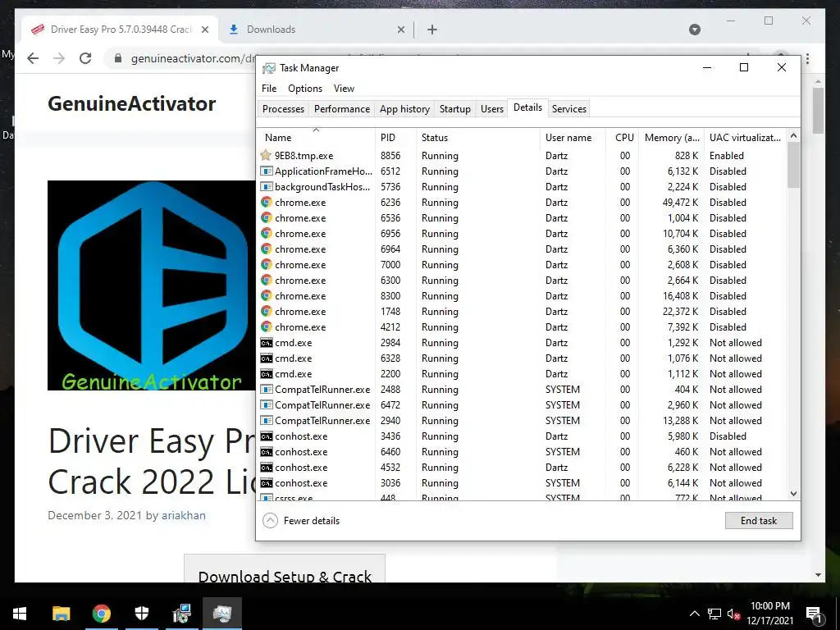Switch to the Users tab
The image size is (840, 630).
[492, 109]
